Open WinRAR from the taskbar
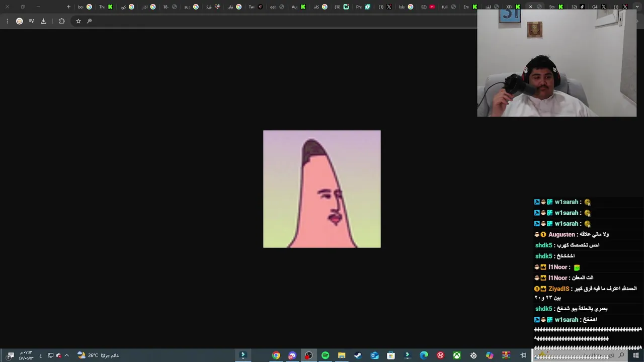 (x=506, y=355)
